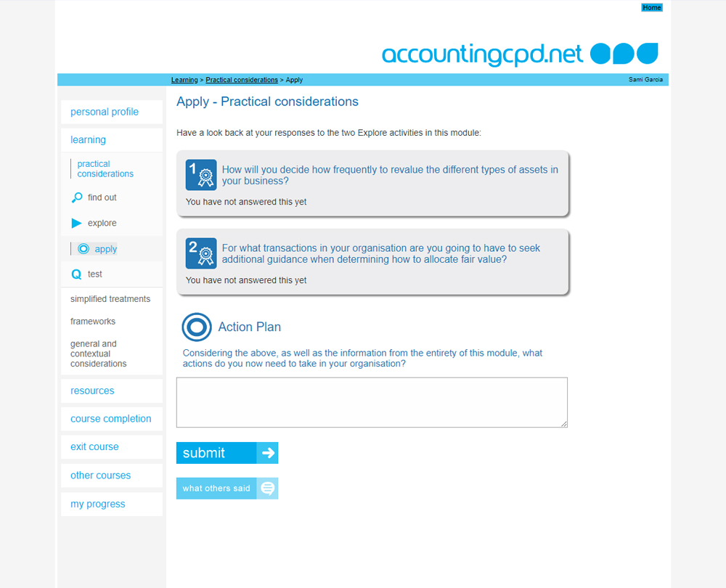This screenshot has width=726, height=588.
Task: Click the magnifier icon beside find out
Action: point(77,197)
